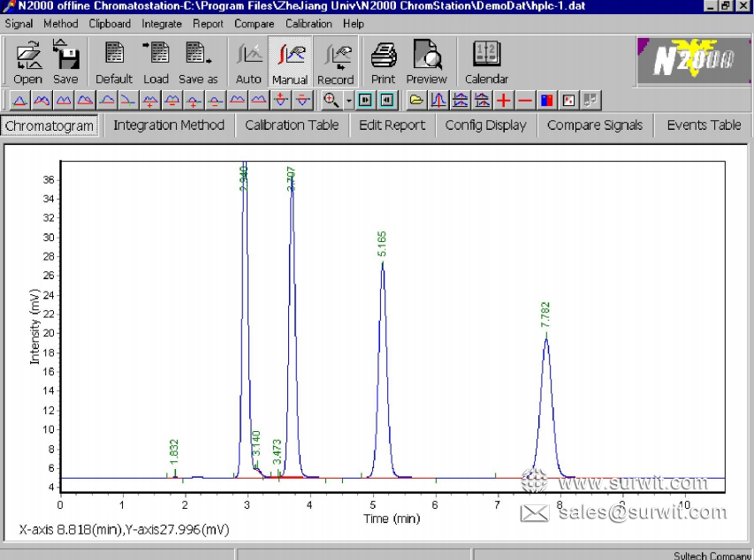Switch to the Events Table tab
The width and height of the screenshot is (754, 560).
[x=704, y=125]
